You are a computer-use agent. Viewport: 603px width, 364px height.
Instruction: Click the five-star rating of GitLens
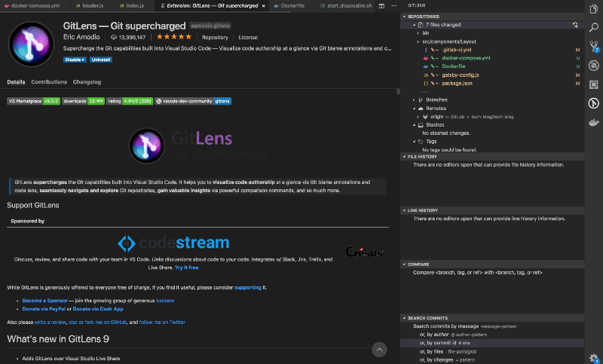pyautogui.click(x=174, y=37)
